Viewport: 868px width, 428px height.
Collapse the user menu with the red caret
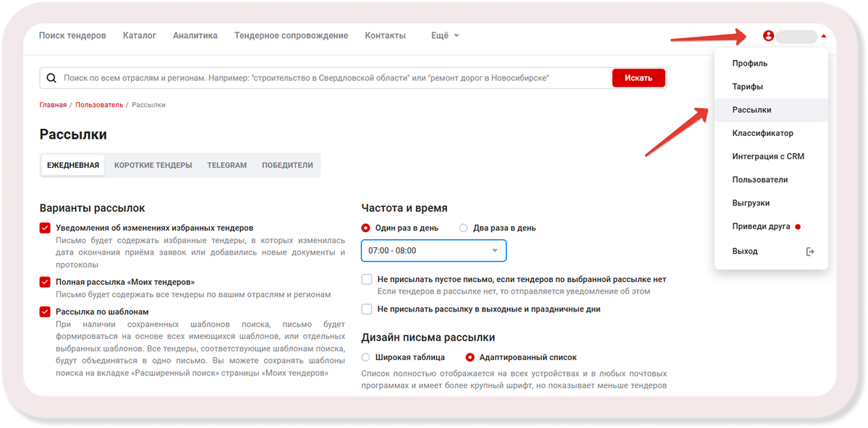pyautogui.click(x=824, y=35)
